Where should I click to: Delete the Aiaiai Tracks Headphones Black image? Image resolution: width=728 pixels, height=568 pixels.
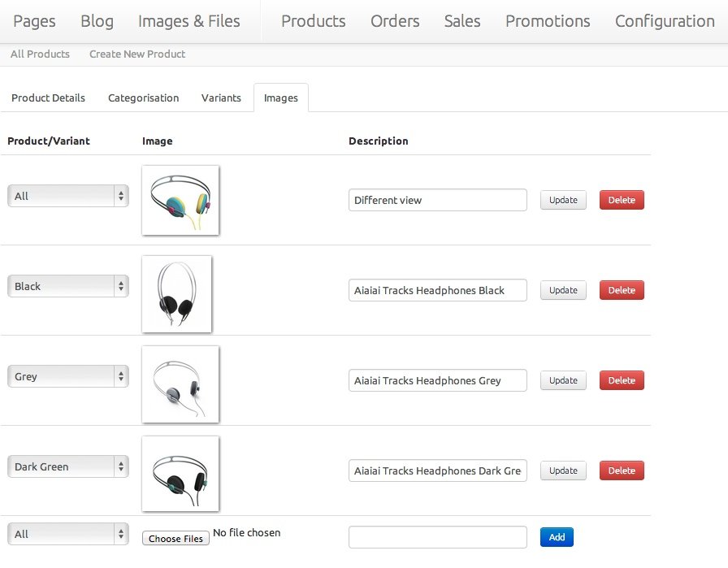622,290
